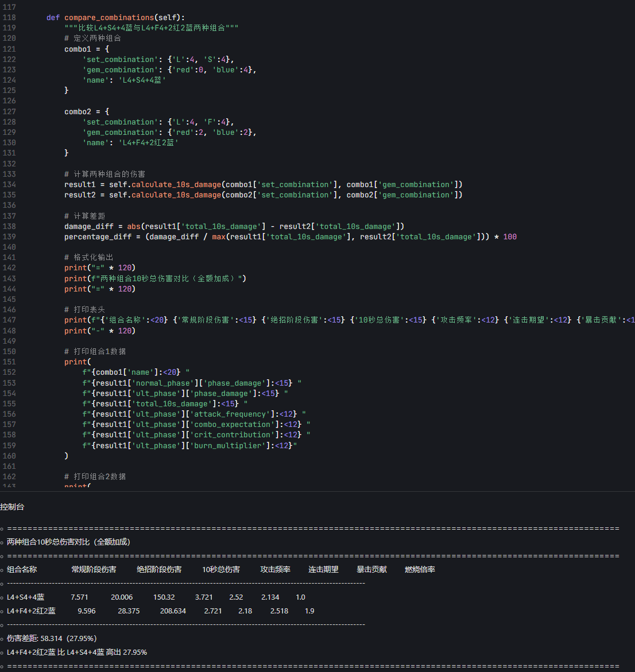
Task: Click the 燃烧倍率 column header in console
Action: tap(420, 570)
